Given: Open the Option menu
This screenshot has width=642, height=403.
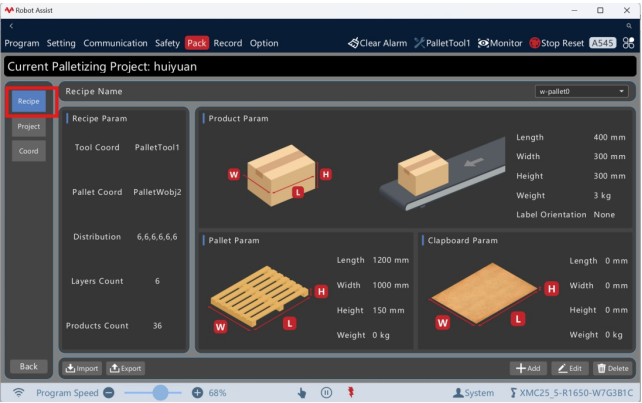Looking at the screenshot, I should pos(264,43).
